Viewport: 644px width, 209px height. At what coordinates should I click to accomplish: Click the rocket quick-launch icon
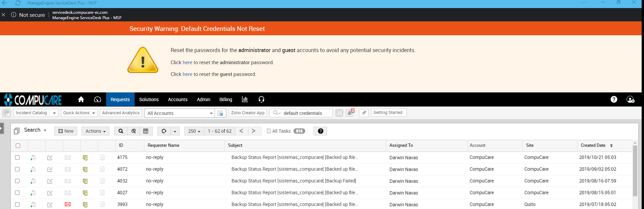point(364,113)
